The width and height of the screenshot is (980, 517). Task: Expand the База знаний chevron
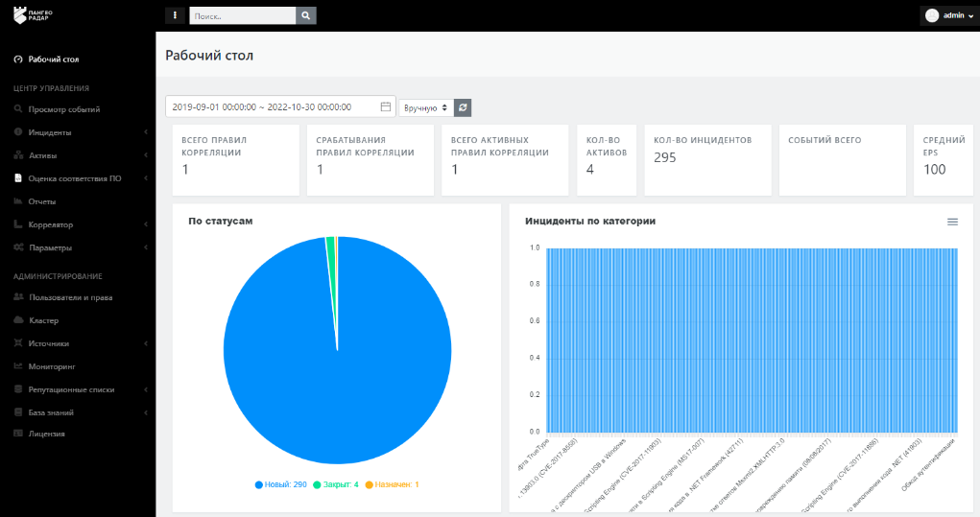(x=146, y=412)
